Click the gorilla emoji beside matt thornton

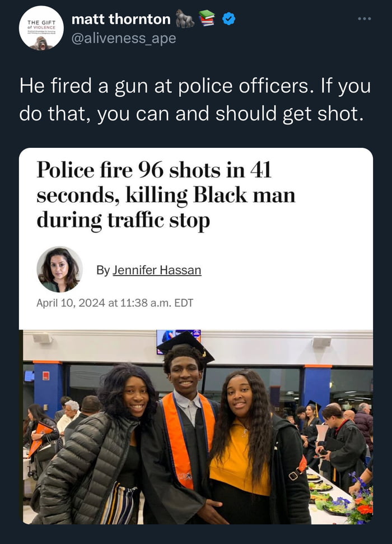[x=185, y=18]
